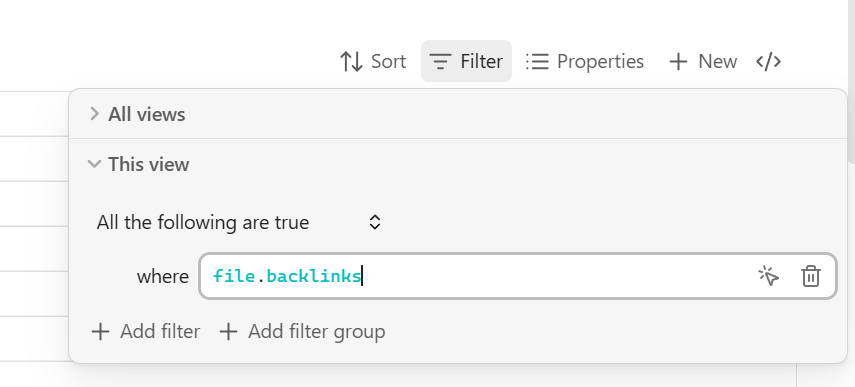
Task: Click Add filter group
Action: click(302, 331)
